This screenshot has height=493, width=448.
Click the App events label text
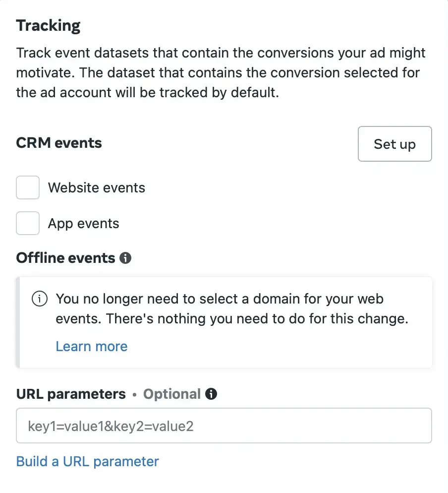84,223
